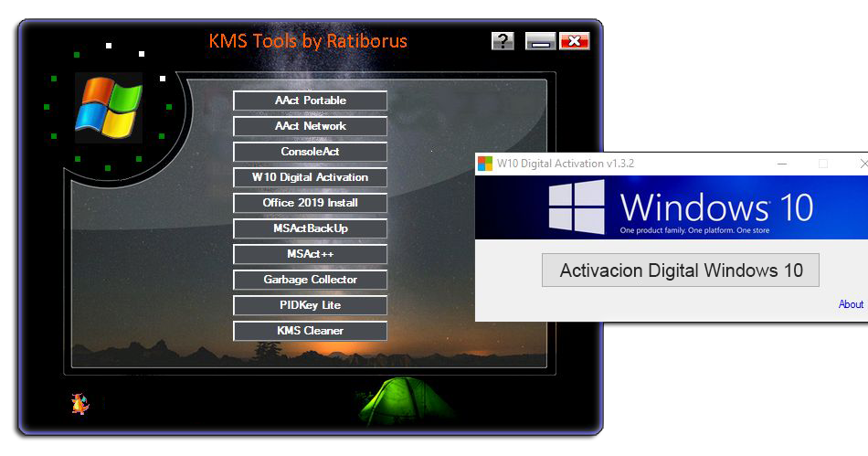
Task: Click the Activacion Digital Windows 10 button
Action: click(681, 270)
